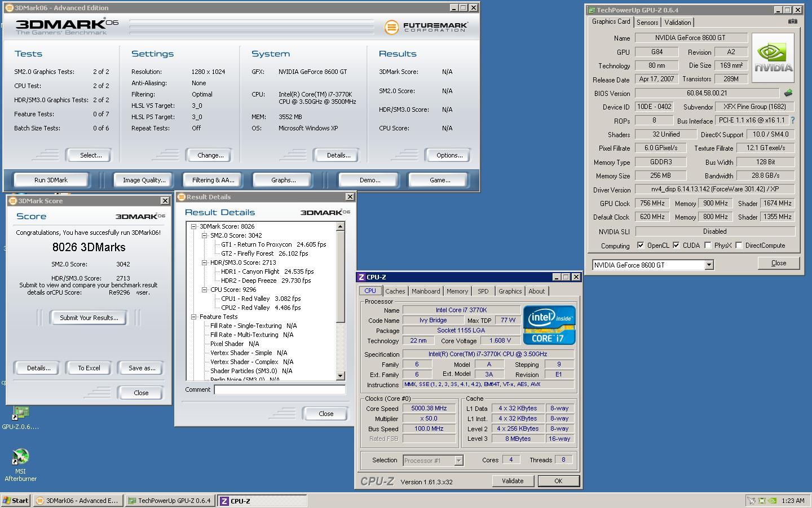Click the Futuremark logo in 3DMark06

[x=426, y=27]
